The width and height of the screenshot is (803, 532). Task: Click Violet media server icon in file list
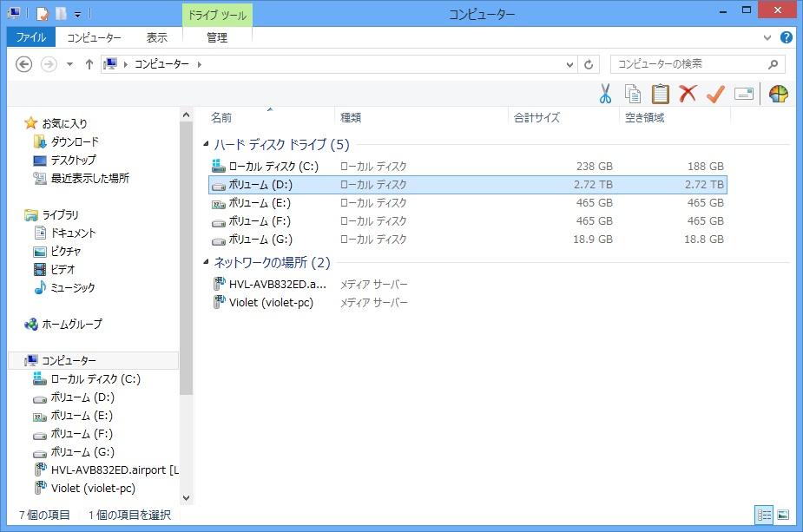point(220,302)
